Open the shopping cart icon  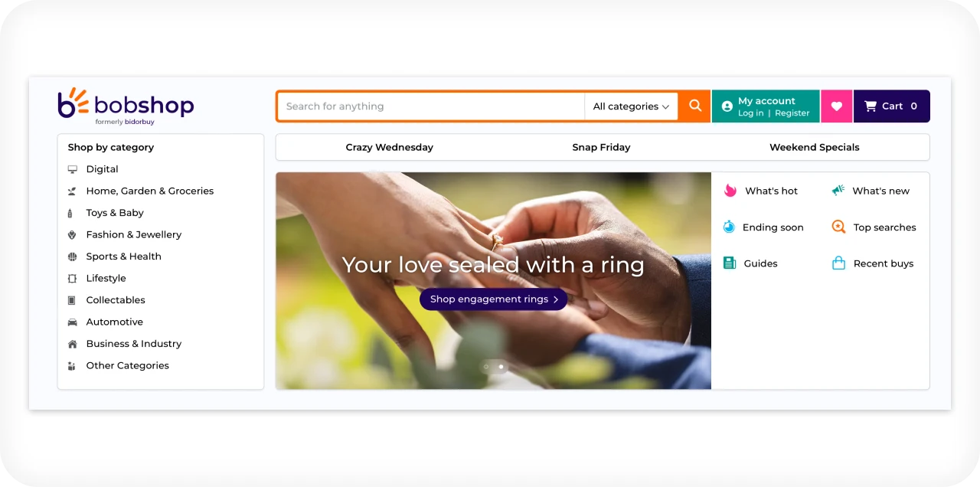871,106
